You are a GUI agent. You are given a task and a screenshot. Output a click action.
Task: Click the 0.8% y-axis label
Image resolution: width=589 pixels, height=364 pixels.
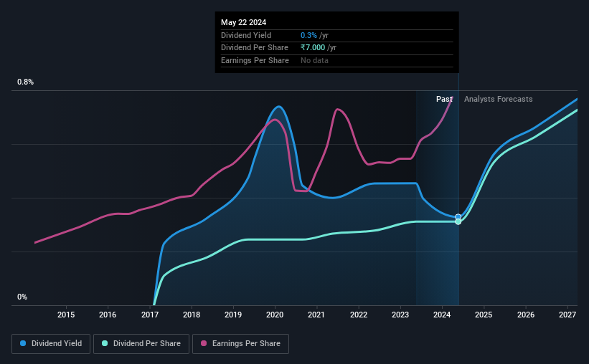pos(26,82)
